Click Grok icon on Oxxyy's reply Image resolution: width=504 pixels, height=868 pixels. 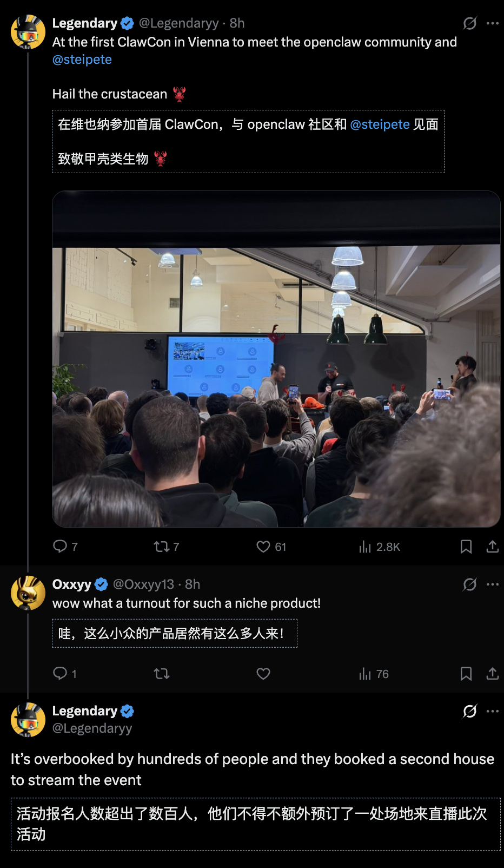470,584
